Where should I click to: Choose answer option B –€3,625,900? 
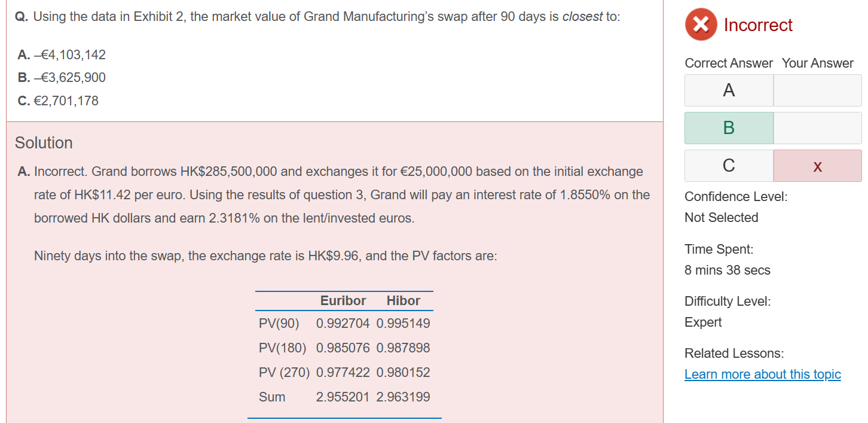62,78
